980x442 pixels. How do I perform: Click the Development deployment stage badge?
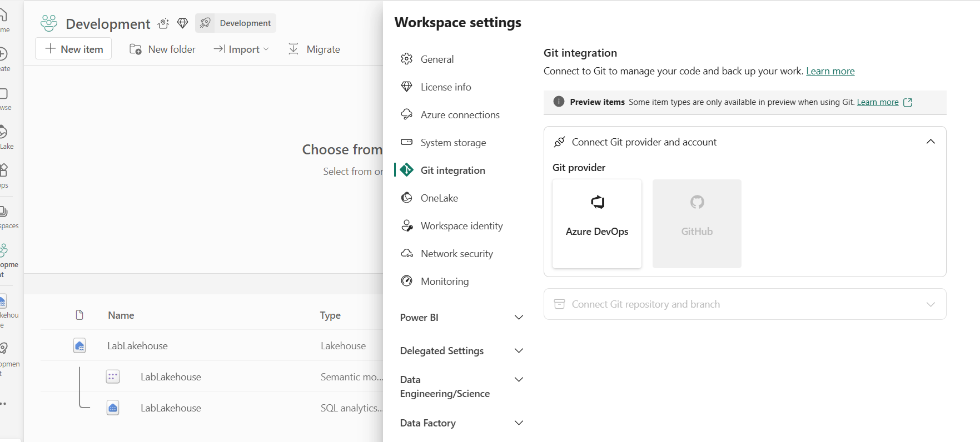[236, 23]
